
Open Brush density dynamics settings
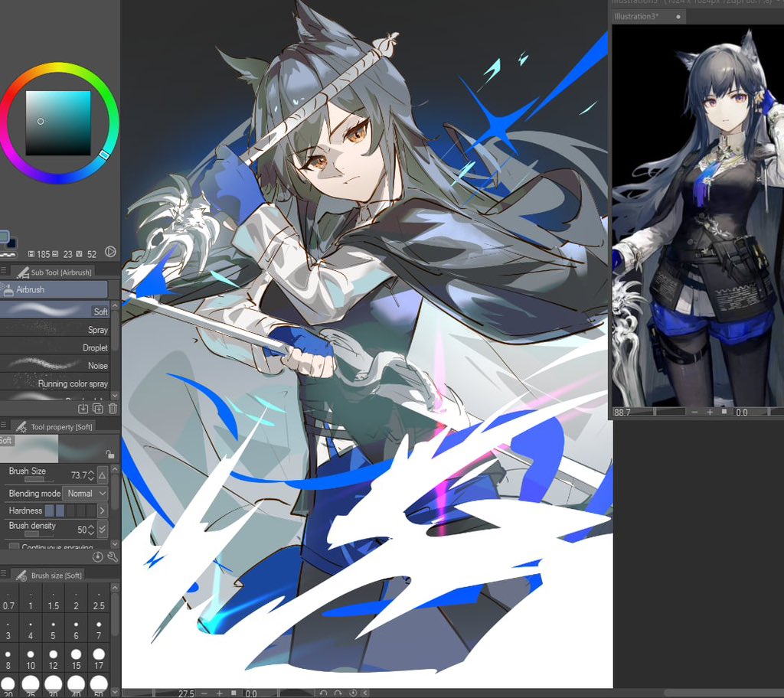[103, 529]
